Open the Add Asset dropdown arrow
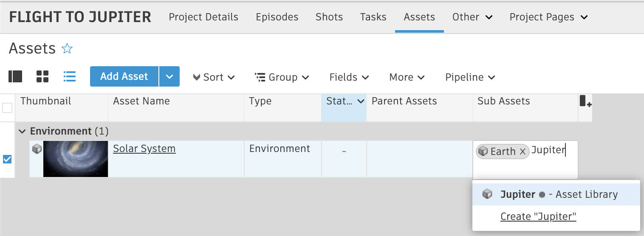Screen dimensions: 644x236 (x=169, y=76)
